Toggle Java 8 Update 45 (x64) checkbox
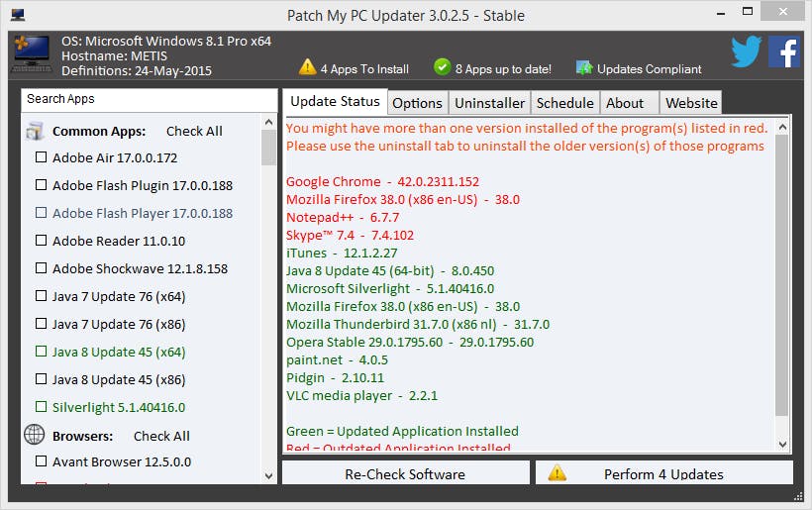The height and width of the screenshot is (510, 812). (x=41, y=352)
